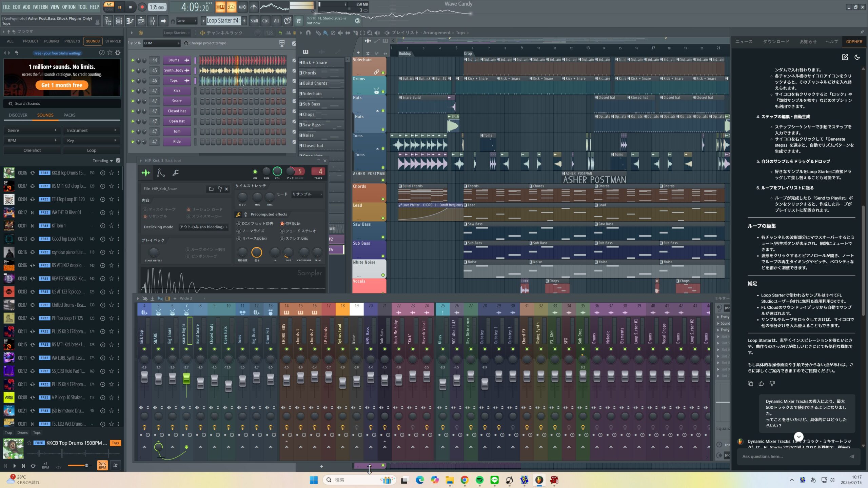Select the playlist paint brush tool

coord(325,33)
